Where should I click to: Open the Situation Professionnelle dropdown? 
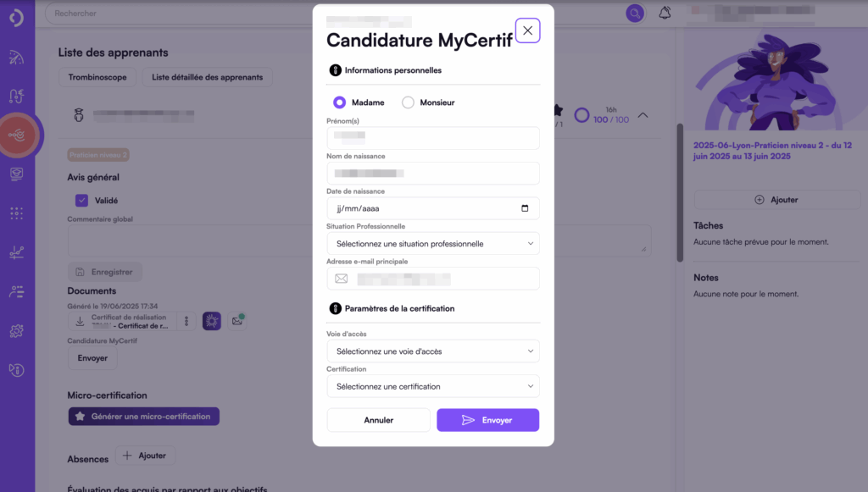point(432,244)
